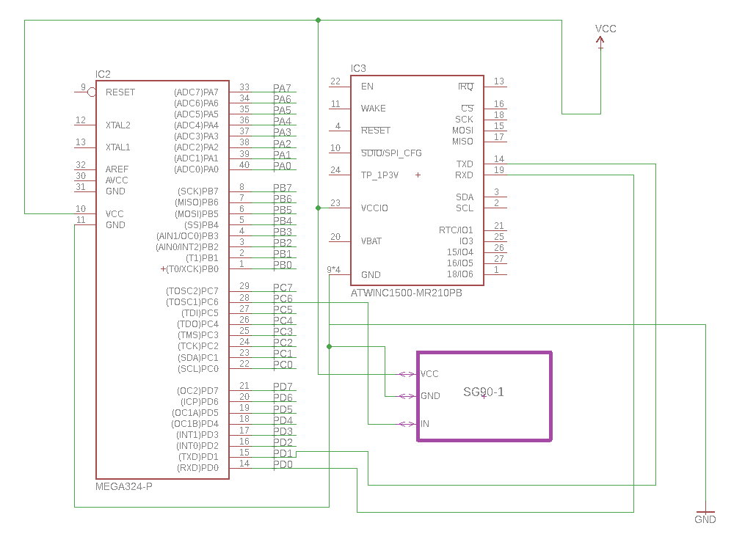Click the (SS)PB4 pin name
The image size is (756, 545).
[201, 225]
